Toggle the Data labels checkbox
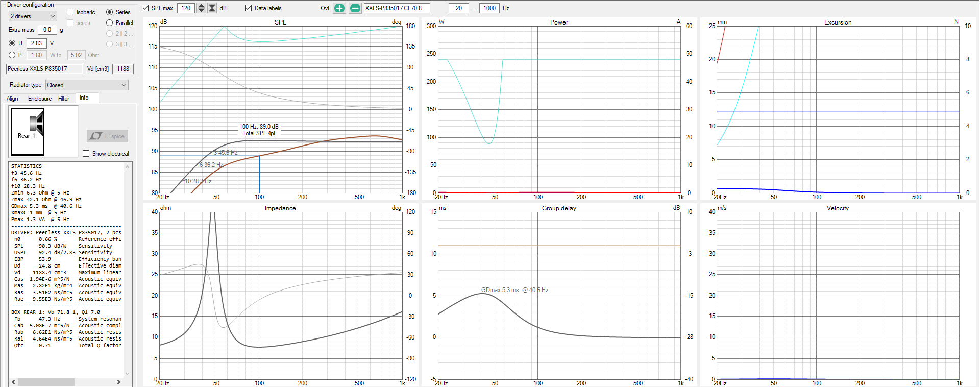 click(249, 8)
